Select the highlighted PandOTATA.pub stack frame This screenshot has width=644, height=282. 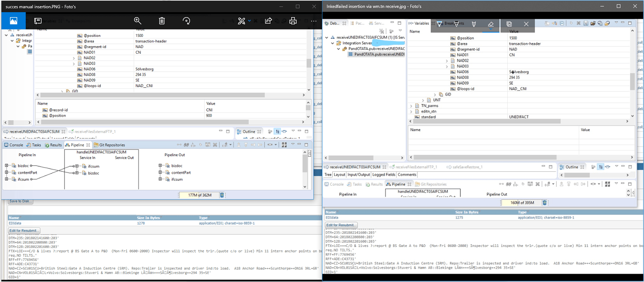pyautogui.click(x=376, y=54)
